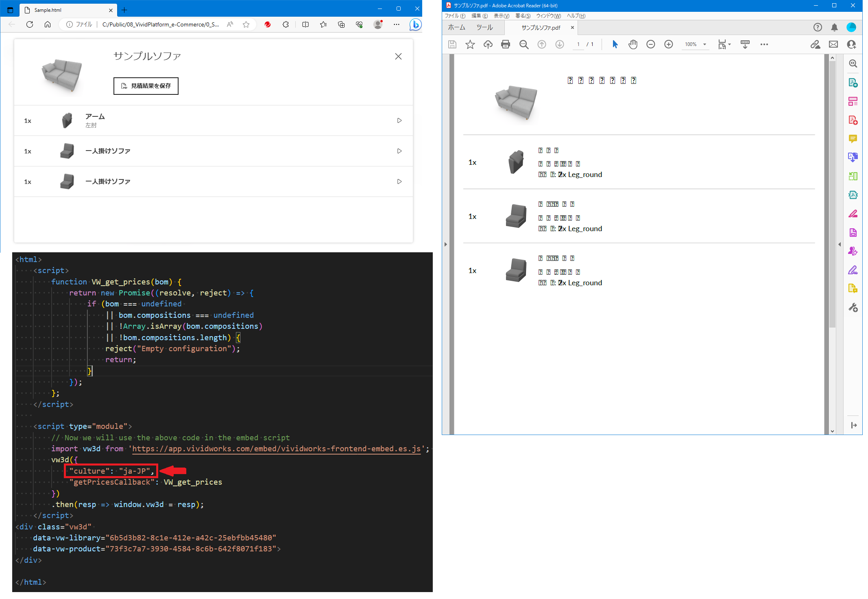Screen dimensions: 868x599
Task: Open Acrobat fit page options dropdown
Action: (724, 44)
